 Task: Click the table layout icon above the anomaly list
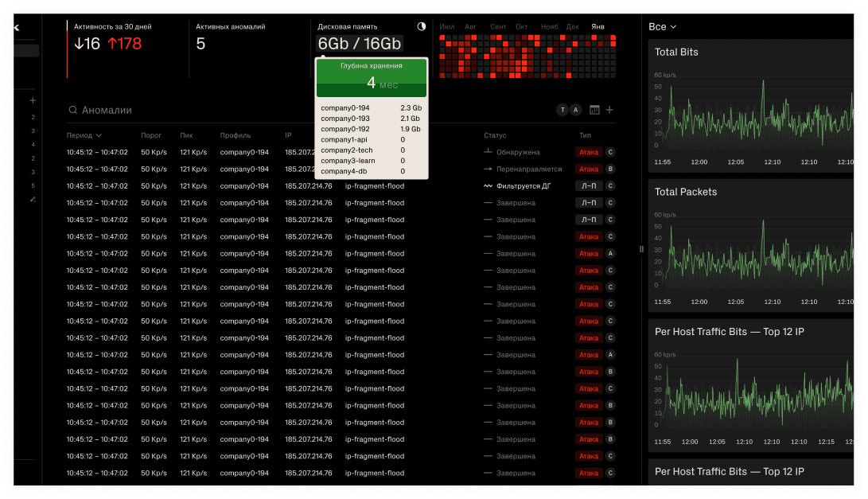coord(594,109)
